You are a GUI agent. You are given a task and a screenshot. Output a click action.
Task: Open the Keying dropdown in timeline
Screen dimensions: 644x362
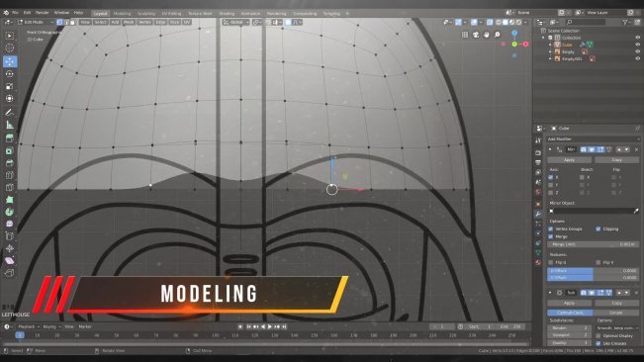click(51, 326)
